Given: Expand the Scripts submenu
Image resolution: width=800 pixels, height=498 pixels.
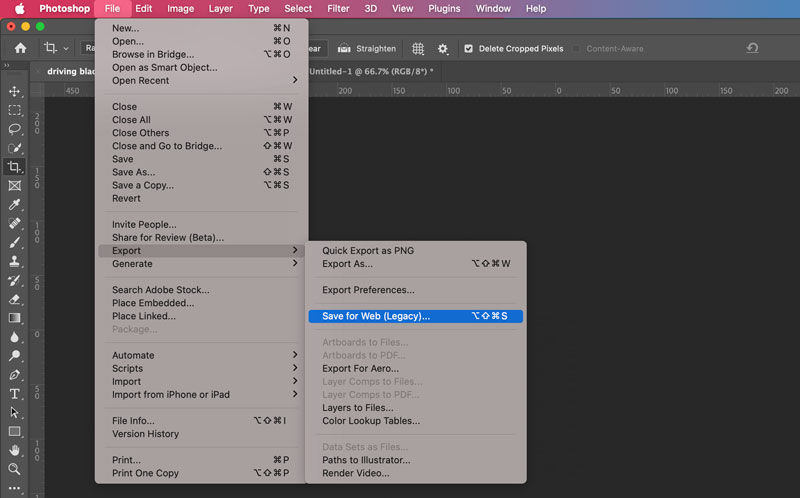Looking at the screenshot, I should (x=202, y=368).
